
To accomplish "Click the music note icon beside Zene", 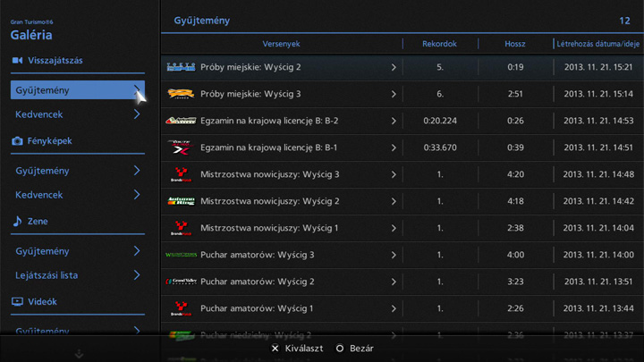I will coord(17,222).
